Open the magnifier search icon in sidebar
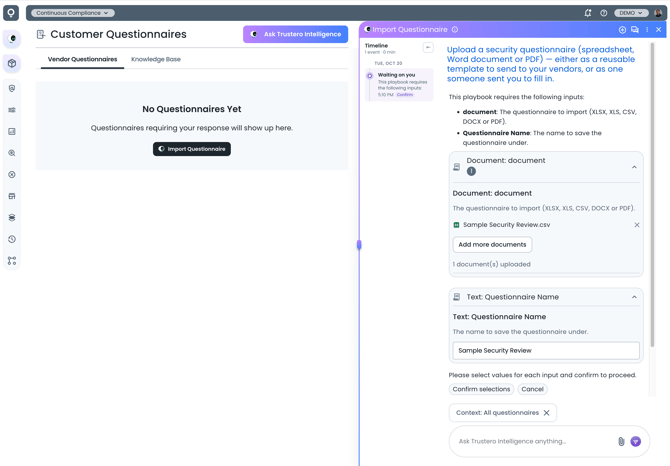This screenshot has width=670, height=466. (12, 153)
